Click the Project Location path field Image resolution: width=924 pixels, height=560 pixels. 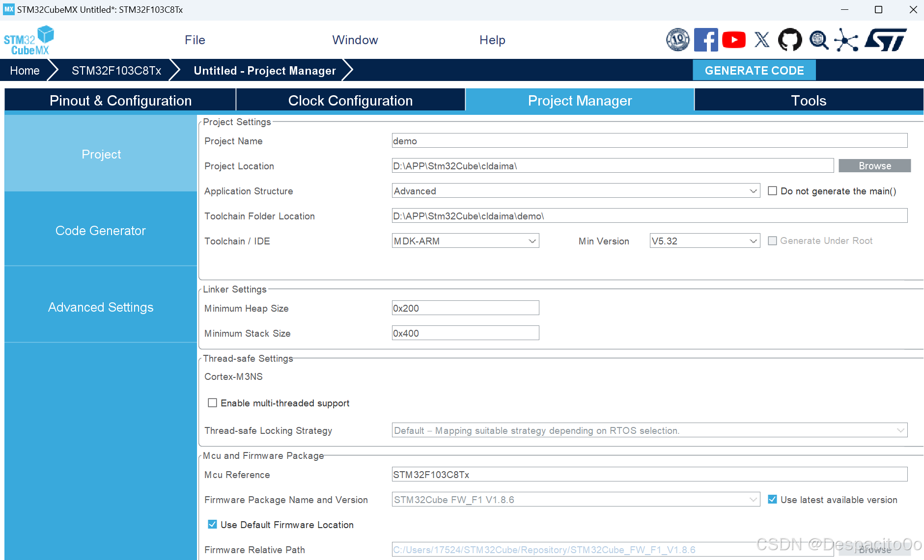point(613,166)
